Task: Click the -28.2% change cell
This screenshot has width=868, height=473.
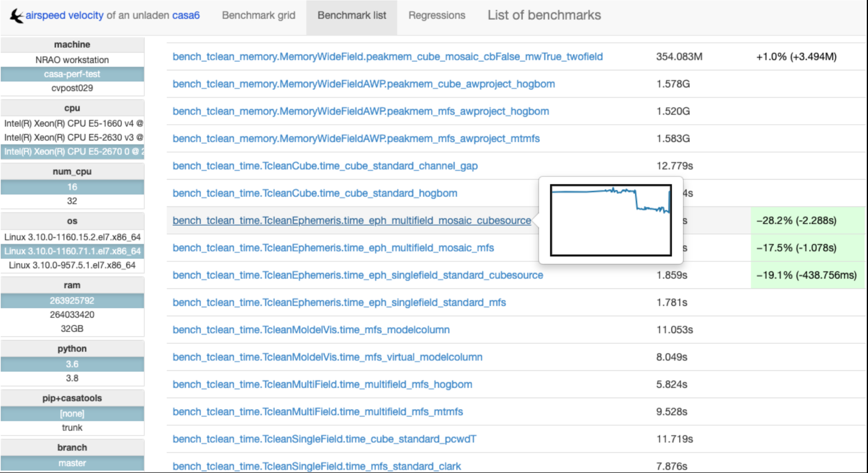Action: point(796,221)
